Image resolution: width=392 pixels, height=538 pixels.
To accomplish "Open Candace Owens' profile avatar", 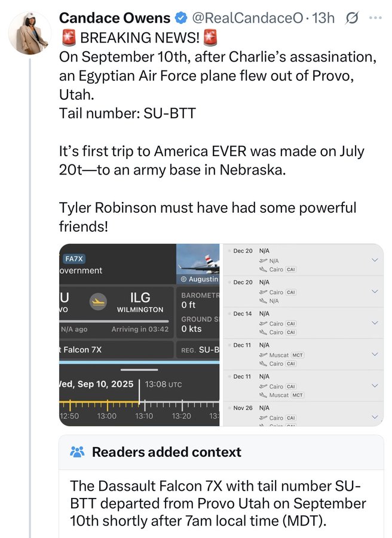I will coord(29,33).
